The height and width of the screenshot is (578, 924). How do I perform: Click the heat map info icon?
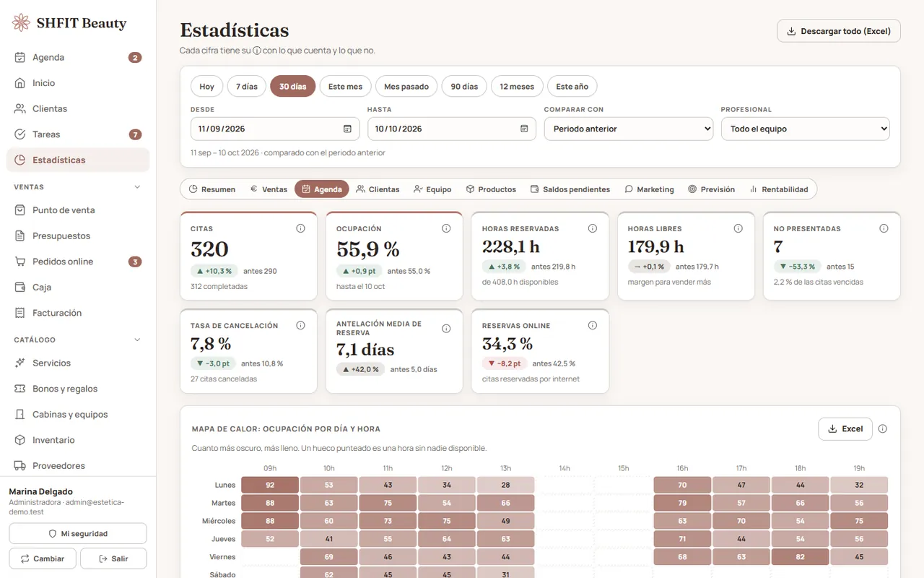(x=882, y=428)
